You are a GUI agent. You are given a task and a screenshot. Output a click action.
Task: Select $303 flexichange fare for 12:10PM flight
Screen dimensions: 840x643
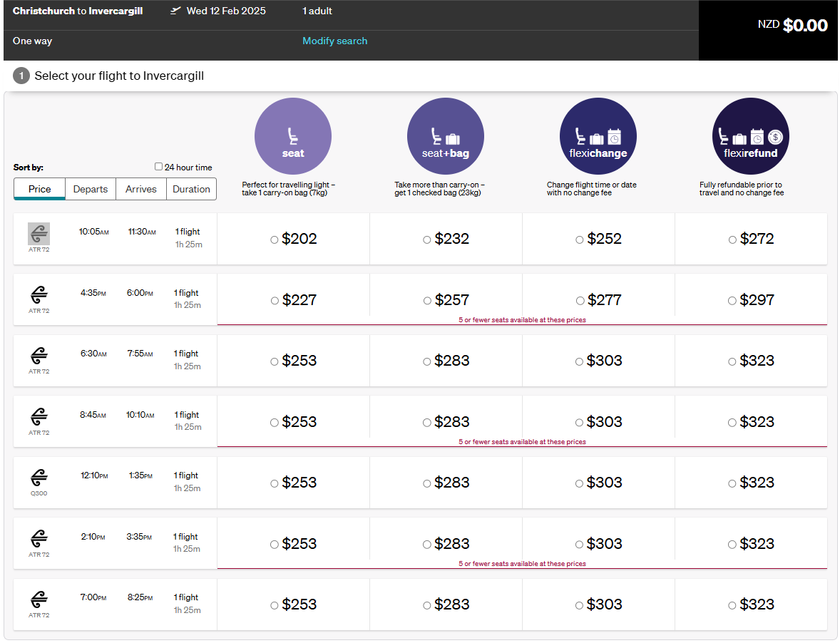tap(579, 484)
